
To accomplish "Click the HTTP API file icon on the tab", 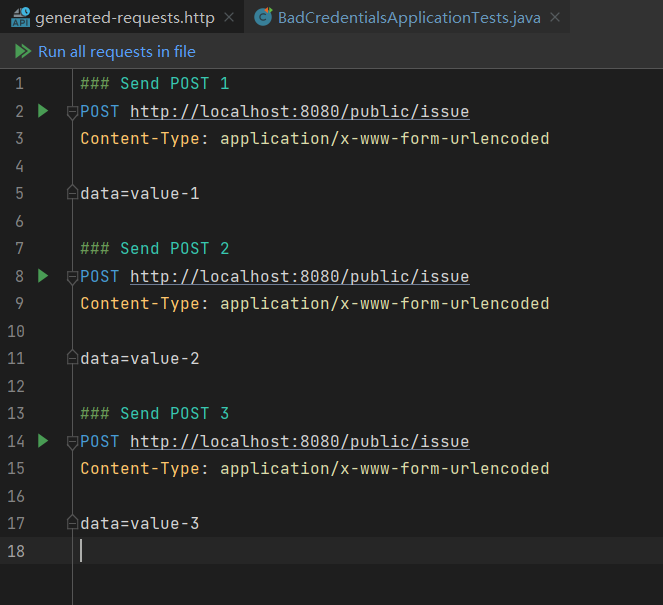I will [20, 17].
